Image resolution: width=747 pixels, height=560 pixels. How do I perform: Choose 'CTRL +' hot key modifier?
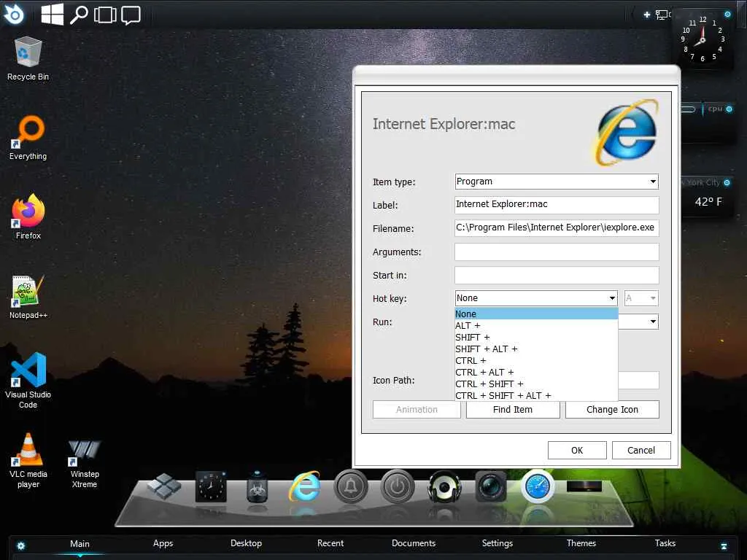coord(536,360)
